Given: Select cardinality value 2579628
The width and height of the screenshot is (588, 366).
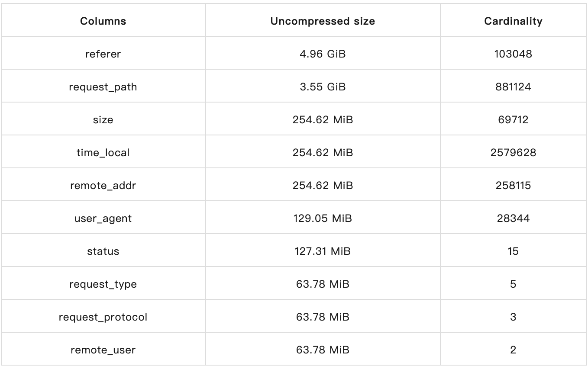Looking at the screenshot, I should [513, 153].
